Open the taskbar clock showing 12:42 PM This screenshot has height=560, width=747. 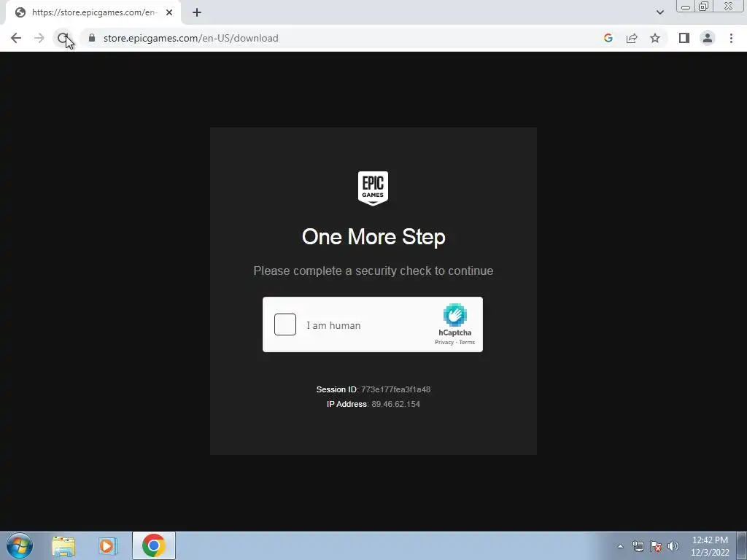pyautogui.click(x=710, y=546)
